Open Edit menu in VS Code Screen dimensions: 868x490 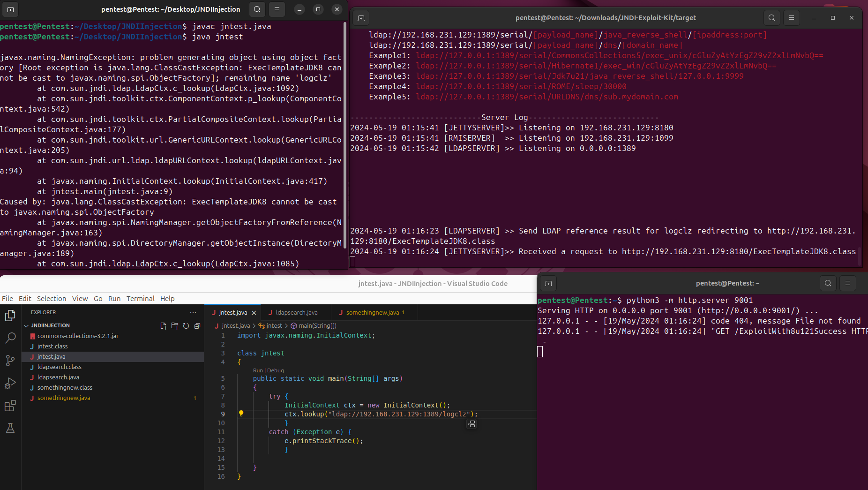click(x=25, y=299)
